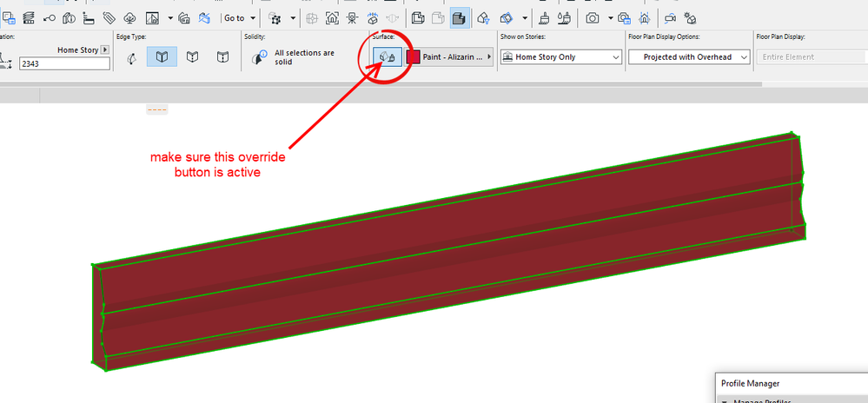Click the elevation reference icon beside 2343
The image size is (868, 403).
[7, 59]
